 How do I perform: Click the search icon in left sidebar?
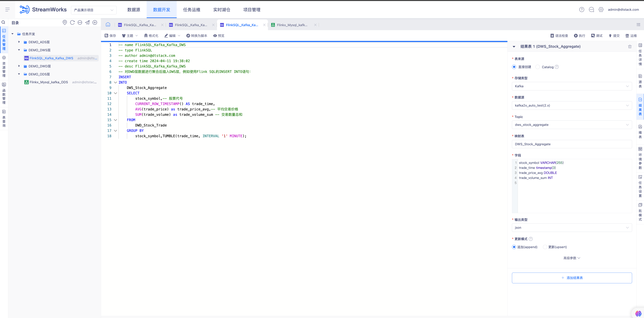coord(4,22)
